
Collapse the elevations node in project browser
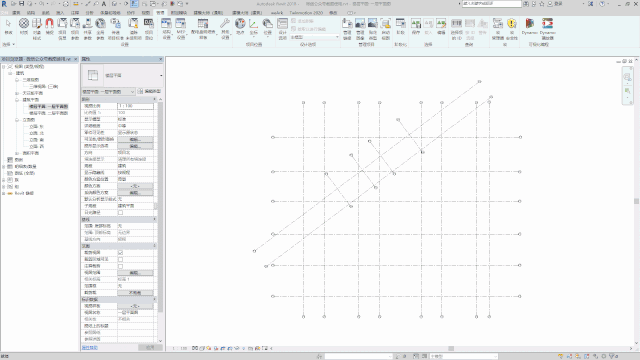(x=17, y=120)
